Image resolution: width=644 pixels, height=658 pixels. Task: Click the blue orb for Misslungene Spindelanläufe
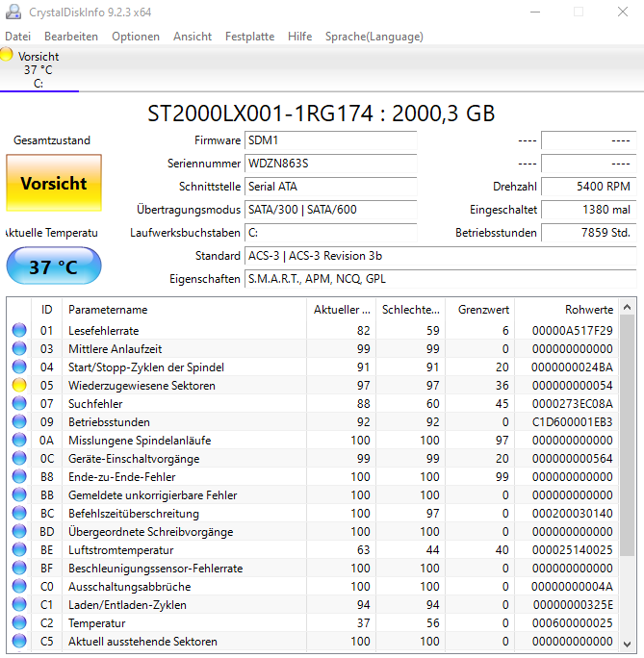pos(19,440)
